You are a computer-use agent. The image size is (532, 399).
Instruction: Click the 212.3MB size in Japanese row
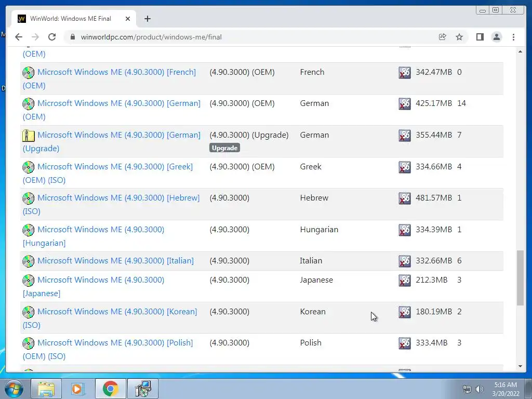432,280
